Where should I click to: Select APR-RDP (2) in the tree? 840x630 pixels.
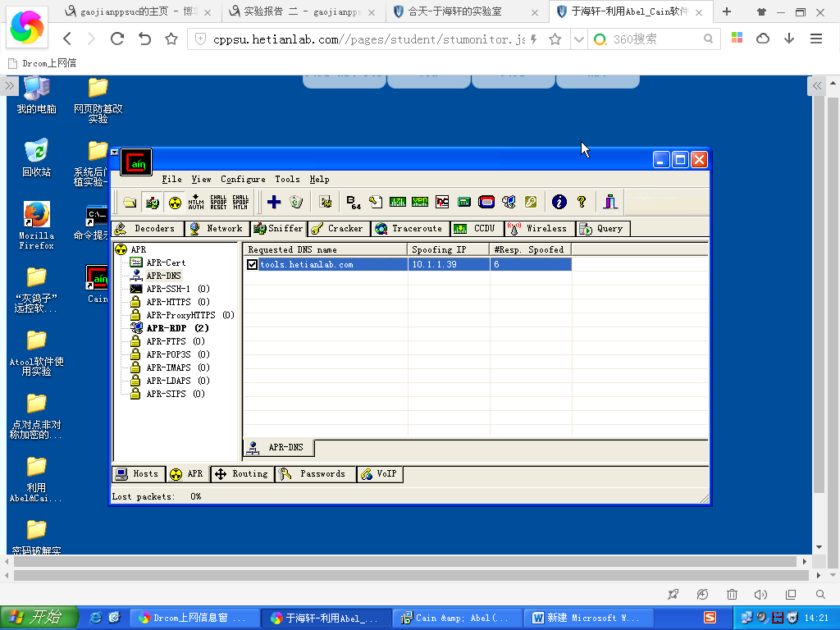click(177, 328)
